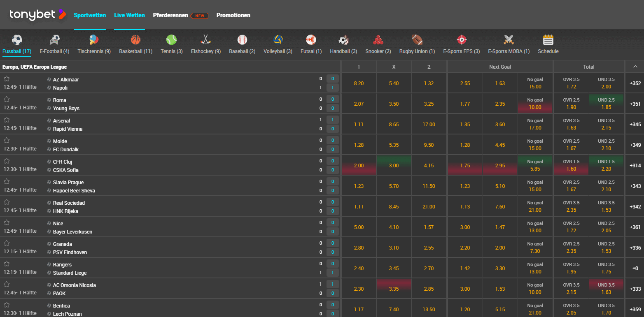Open the Handball icon
Viewport: 644px width, 317px height.
(x=343, y=40)
